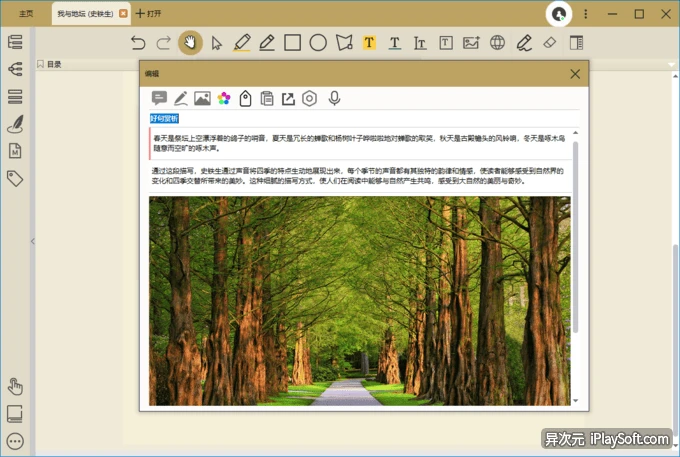Click the pencil edit icon in editor
Image resolution: width=680 pixels, height=457 pixels.
tap(180, 98)
